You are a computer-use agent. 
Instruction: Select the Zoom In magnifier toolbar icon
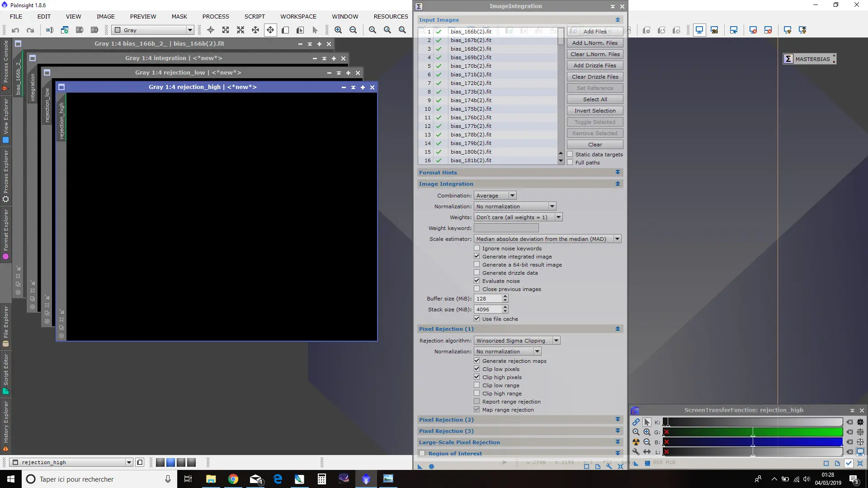[338, 30]
